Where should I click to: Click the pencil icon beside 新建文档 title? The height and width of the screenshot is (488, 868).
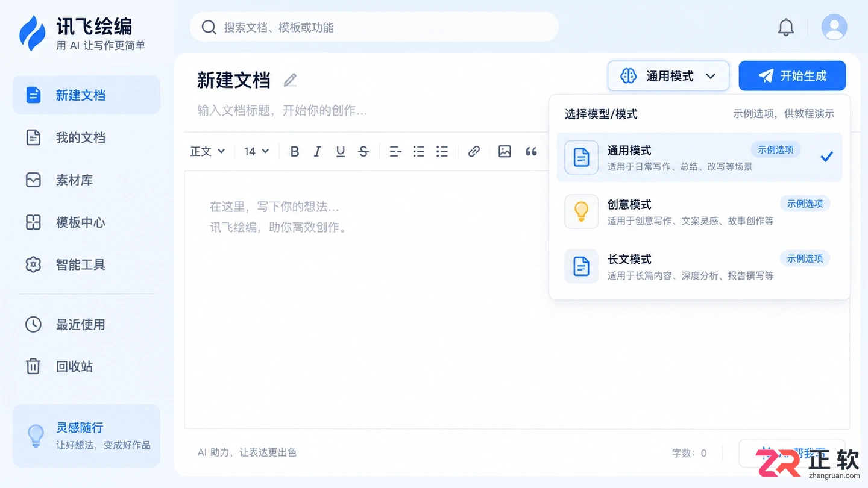click(x=291, y=80)
